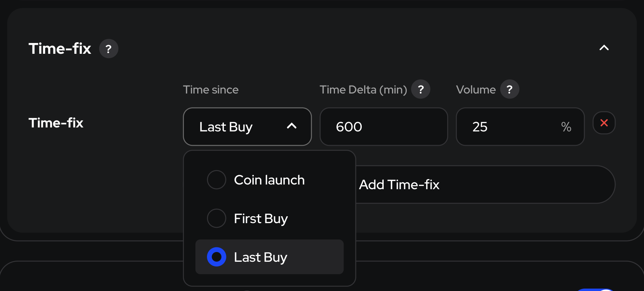Click the Volume field showing 25
The width and height of the screenshot is (644, 291).
[x=512, y=127]
